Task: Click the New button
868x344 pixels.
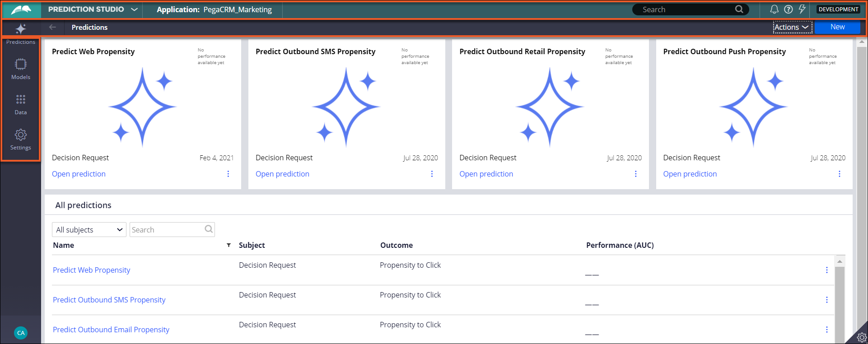Action: coord(837,27)
